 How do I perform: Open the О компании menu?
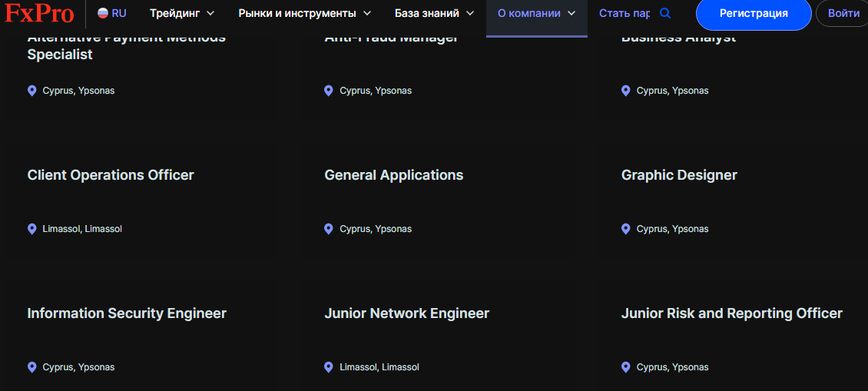pos(536,14)
